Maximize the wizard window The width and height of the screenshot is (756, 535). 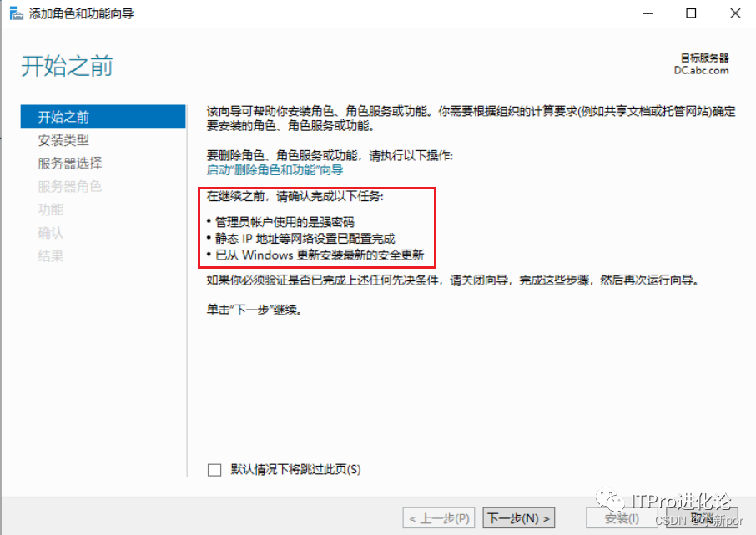click(691, 13)
